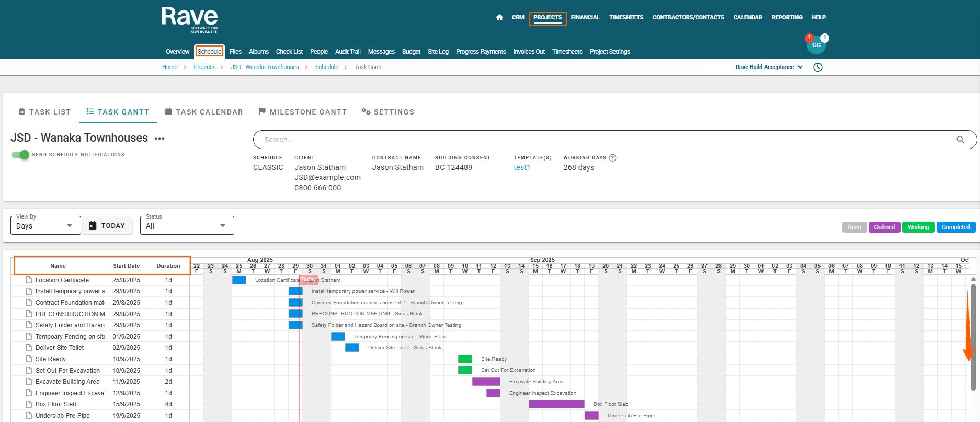Click the Schedule breadcrumb link
Viewport: 980px width, 422px height.
coord(327,67)
